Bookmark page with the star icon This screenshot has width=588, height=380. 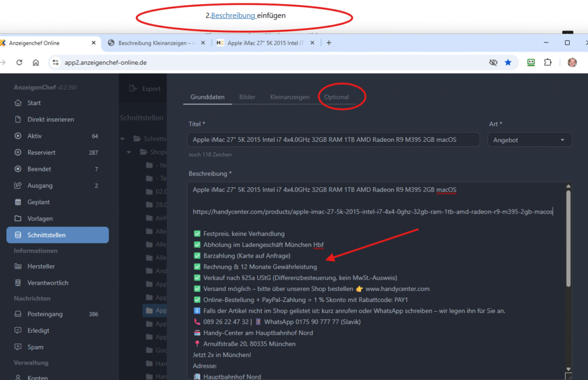coord(508,63)
